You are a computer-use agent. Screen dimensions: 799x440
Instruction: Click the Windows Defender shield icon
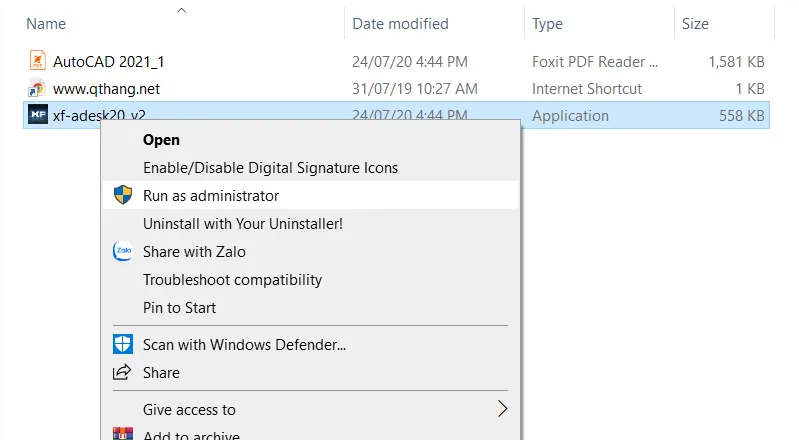(x=122, y=344)
